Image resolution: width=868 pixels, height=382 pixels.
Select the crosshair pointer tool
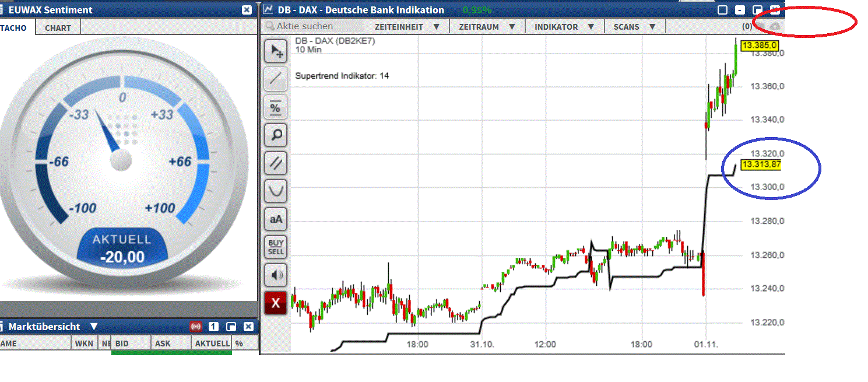point(276,51)
